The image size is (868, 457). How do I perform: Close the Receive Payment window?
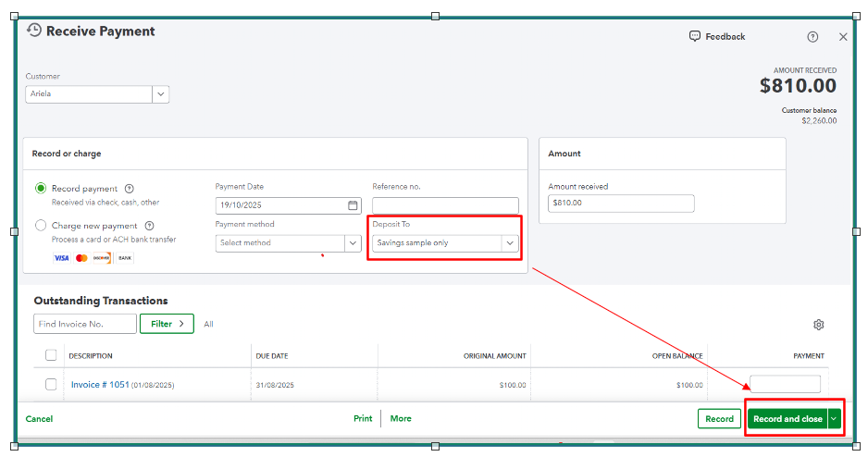click(843, 37)
